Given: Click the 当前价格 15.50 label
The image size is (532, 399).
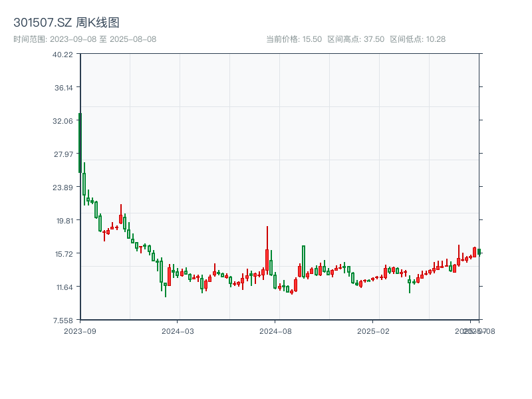Looking at the screenshot, I should click(x=294, y=39).
